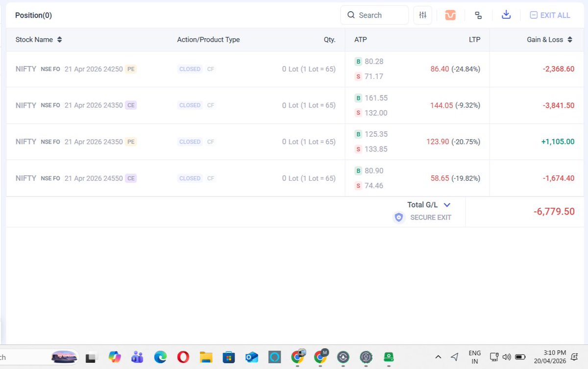Click CLOSED badge in the 24350 PE row

pyautogui.click(x=190, y=142)
